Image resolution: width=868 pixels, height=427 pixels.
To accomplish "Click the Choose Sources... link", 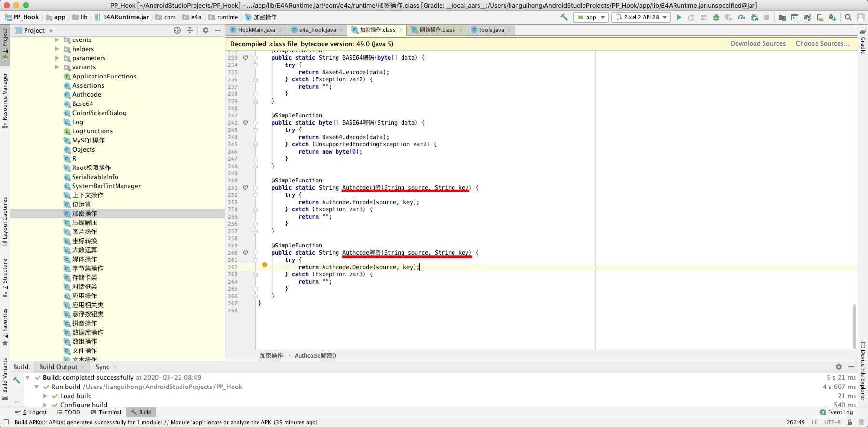I will coord(823,43).
